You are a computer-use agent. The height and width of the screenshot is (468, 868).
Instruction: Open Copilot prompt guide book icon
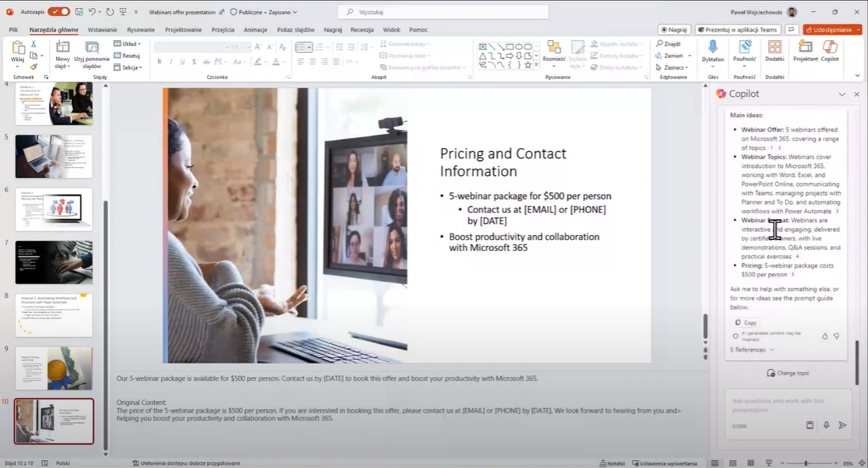click(809, 425)
